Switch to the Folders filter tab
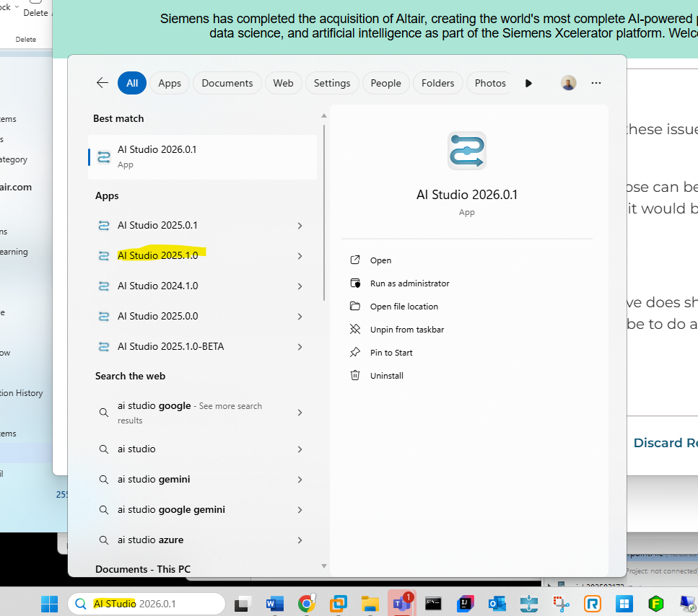 pyautogui.click(x=438, y=83)
